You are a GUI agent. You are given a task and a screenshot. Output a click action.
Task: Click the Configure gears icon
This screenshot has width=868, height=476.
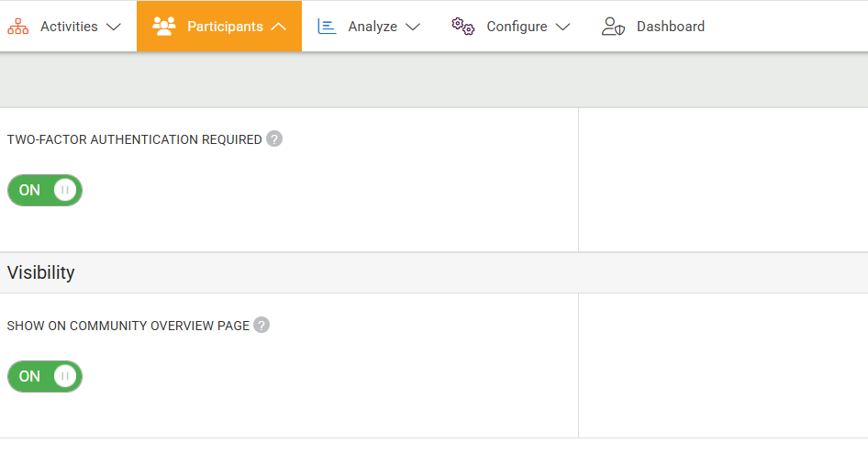pyautogui.click(x=462, y=27)
